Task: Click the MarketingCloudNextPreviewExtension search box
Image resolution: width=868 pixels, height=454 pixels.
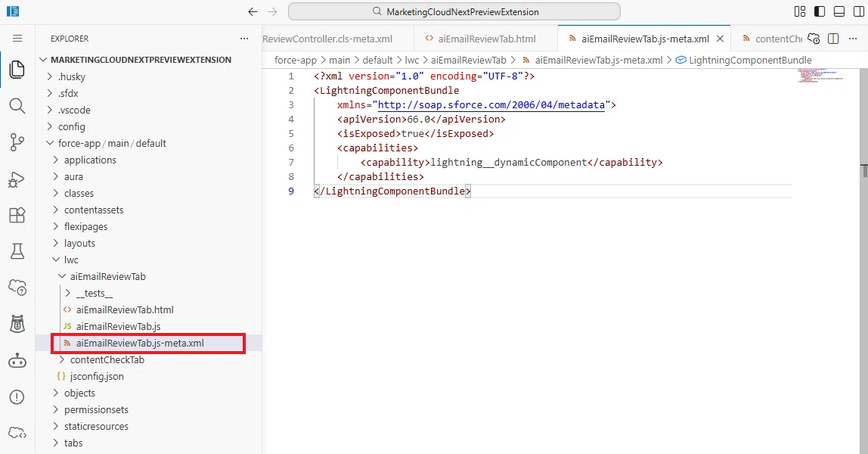Action: (454, 11)
